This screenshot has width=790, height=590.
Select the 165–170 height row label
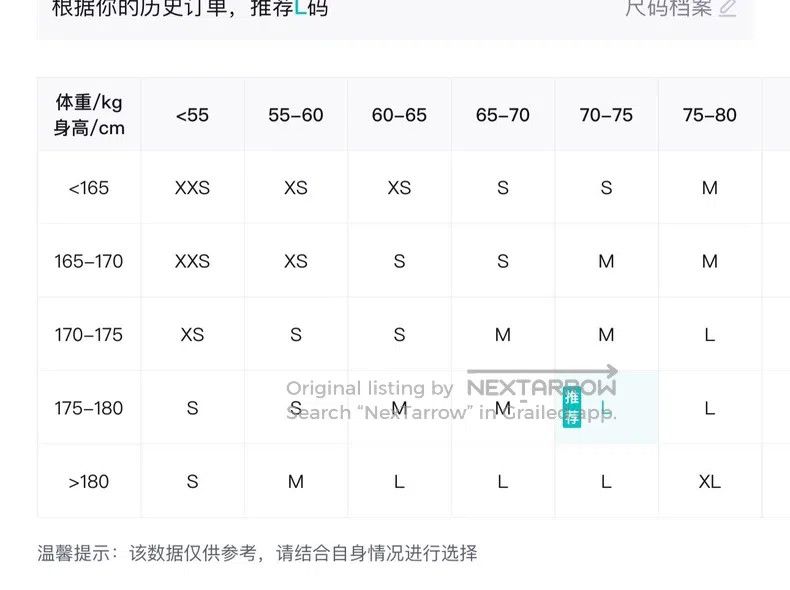pyautogui.click(x=89, y=261)
